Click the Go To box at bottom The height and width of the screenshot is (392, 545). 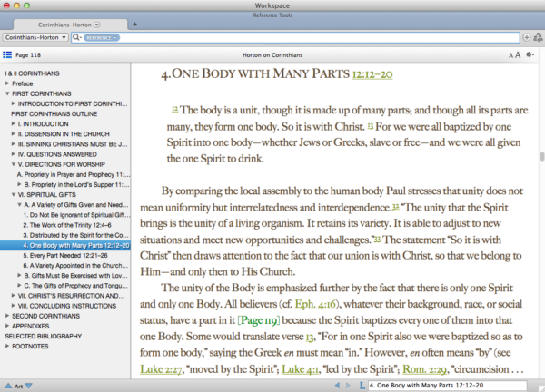447,386
